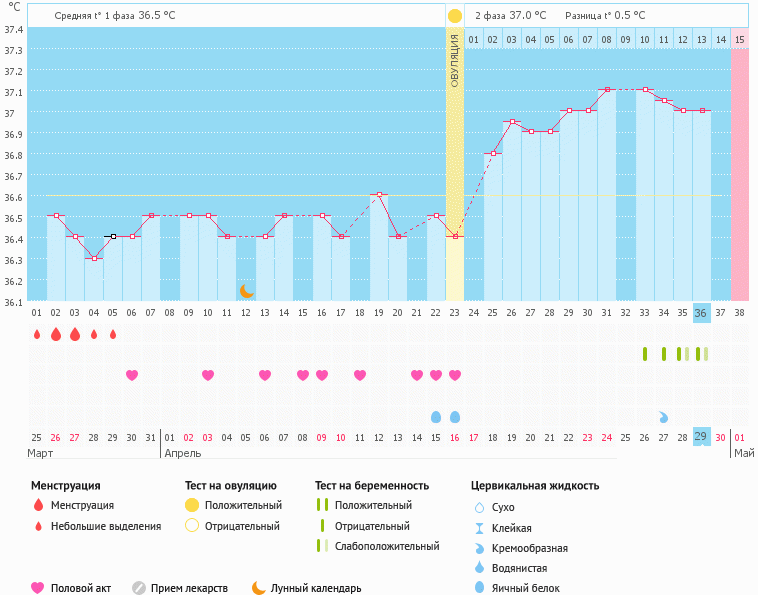This screenshot has width=758, height=595.
Task: Click the Прием лекарств grey legend icon
Action: point(139,588)
